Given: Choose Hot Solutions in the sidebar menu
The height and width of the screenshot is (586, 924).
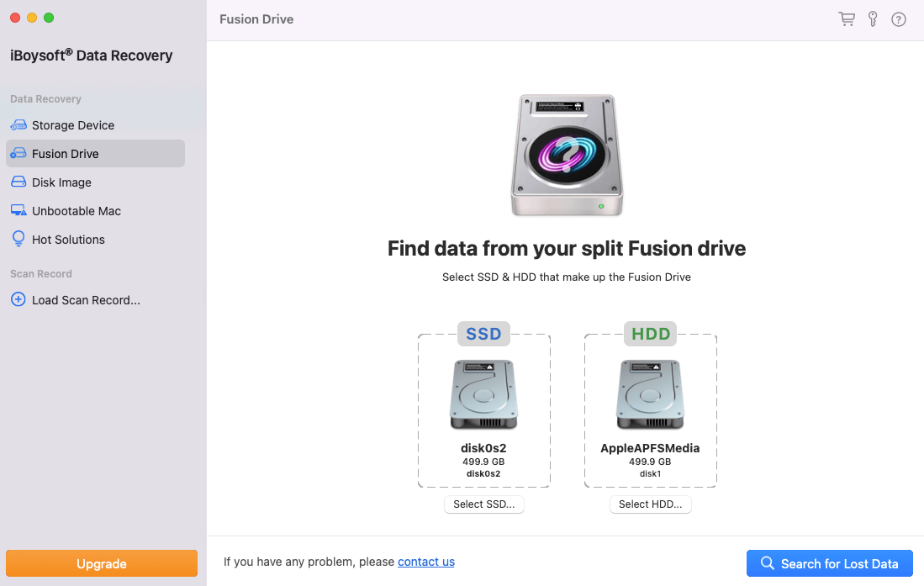Looking at the screenshot, I should pyautogui.click(x=67, y=239).
